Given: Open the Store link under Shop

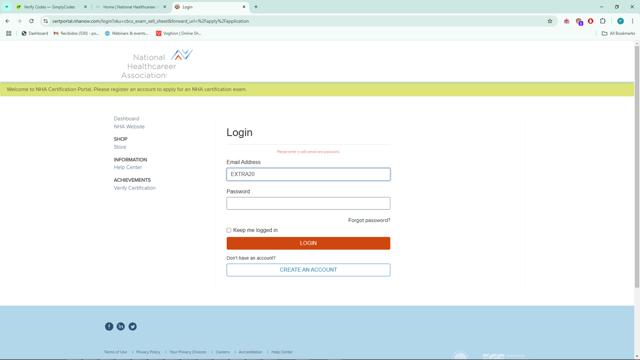Looking at the screenshot, I should [120, 147].
